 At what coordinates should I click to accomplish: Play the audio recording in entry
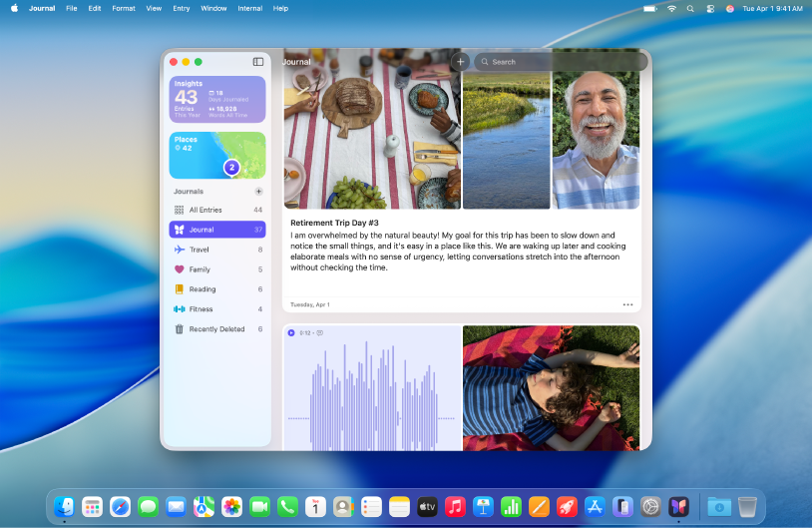pos(291,332)
